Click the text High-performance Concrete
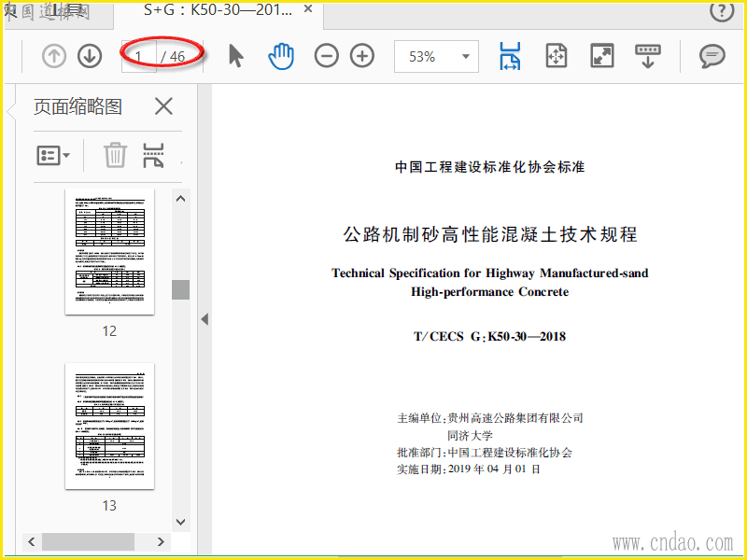This screenshot has height=560, width=747. tap(489, 292)
